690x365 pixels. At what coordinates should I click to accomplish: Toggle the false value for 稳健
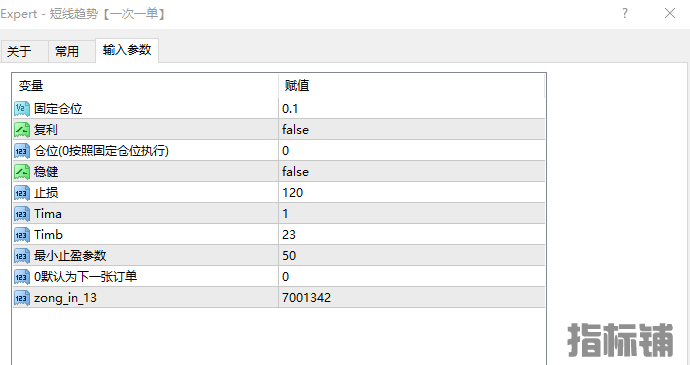[411, 172]
